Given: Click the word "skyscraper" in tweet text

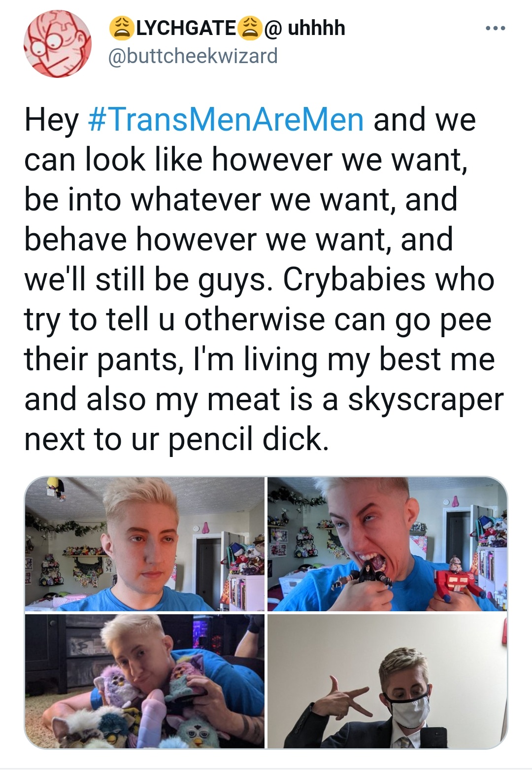Looking at the screenshot, I should click(x=426, y=399).
